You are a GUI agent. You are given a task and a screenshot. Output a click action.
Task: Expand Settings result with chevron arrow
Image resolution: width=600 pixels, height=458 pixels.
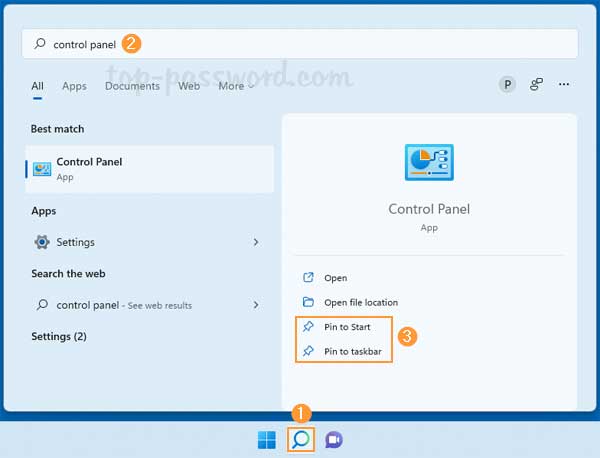pyautogui.click(x=256, y=242)
